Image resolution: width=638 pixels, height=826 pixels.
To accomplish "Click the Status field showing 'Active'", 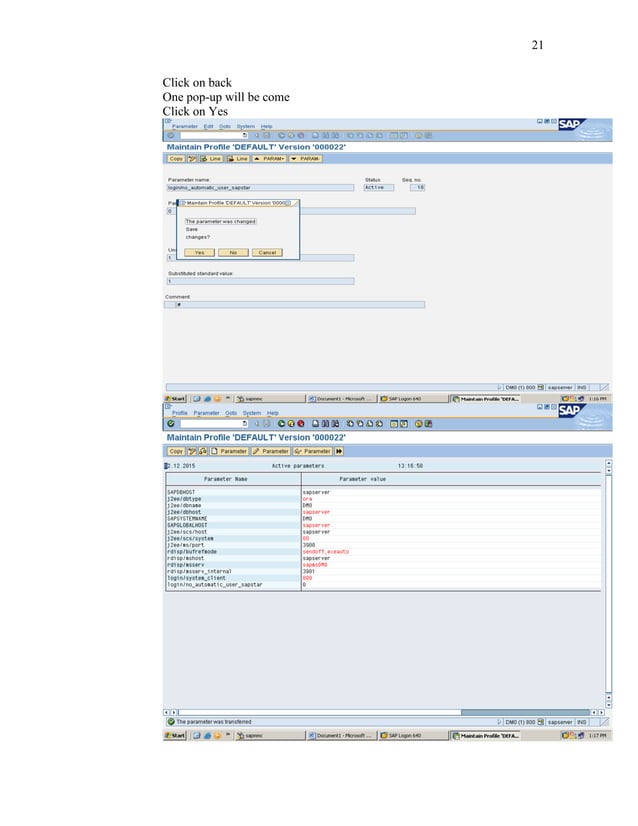I will point(379,188).
